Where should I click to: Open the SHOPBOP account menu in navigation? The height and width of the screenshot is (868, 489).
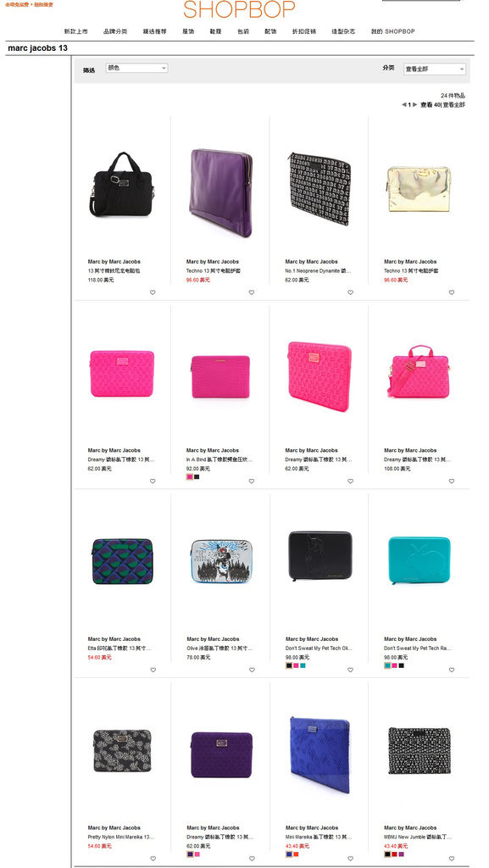pos(392,31)
